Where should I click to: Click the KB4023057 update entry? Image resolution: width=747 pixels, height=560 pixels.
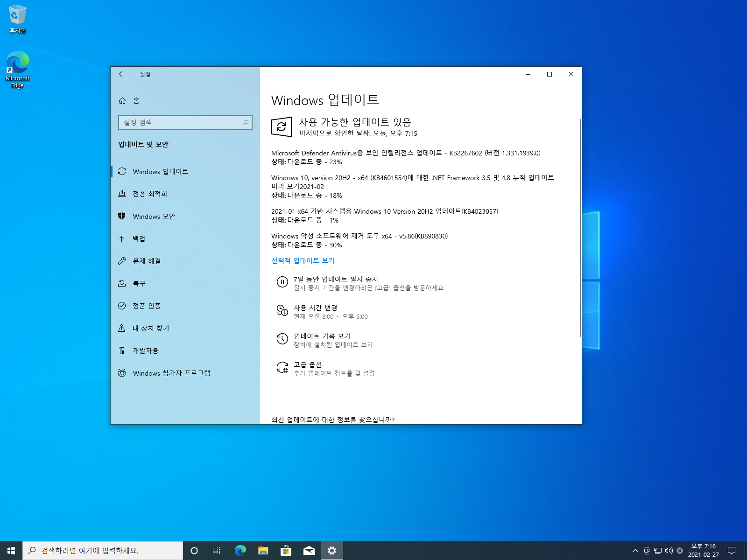tap(385, 211)
